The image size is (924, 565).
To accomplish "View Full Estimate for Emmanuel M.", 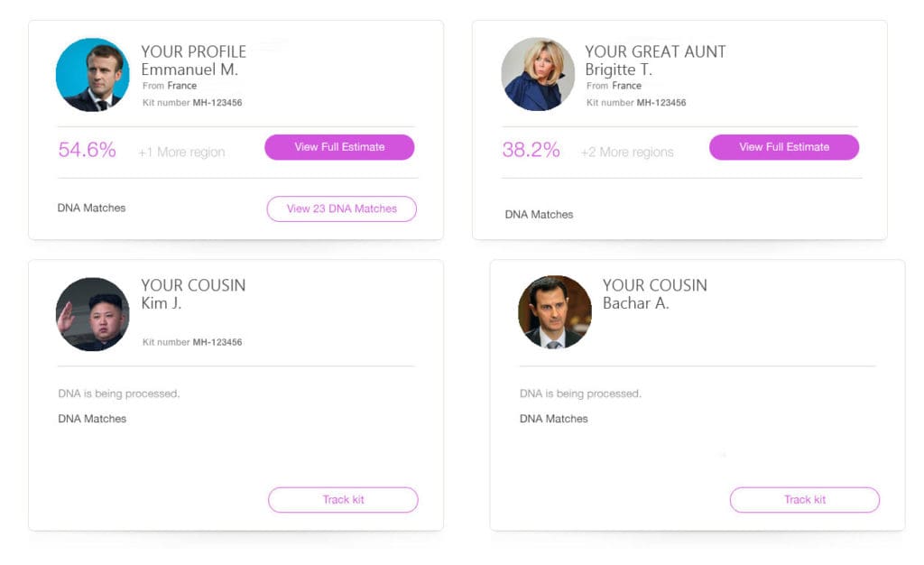I will tap(339, 147).
